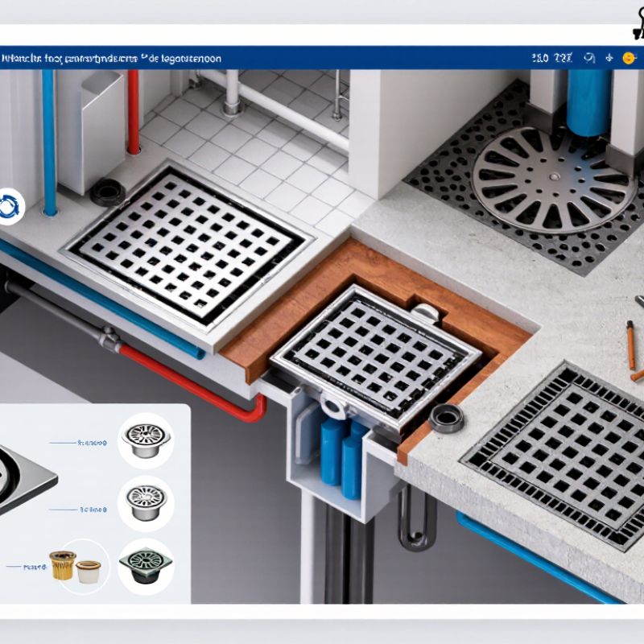Click the label beside the middle round drain
Viewport: 644px width, 644px height.
pyautogui.click(x=93, y=510)
